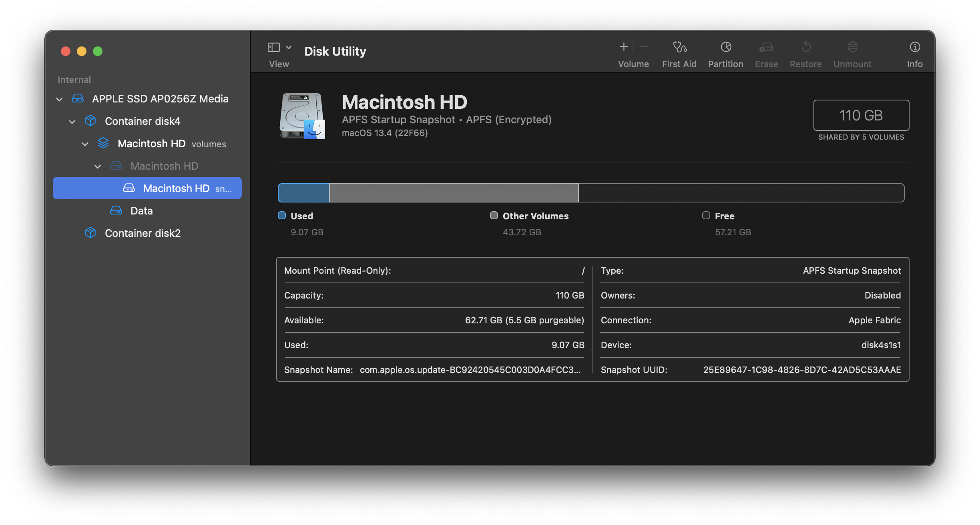
Task: Open the View options dropdown chevron
Action: (289, 47)
